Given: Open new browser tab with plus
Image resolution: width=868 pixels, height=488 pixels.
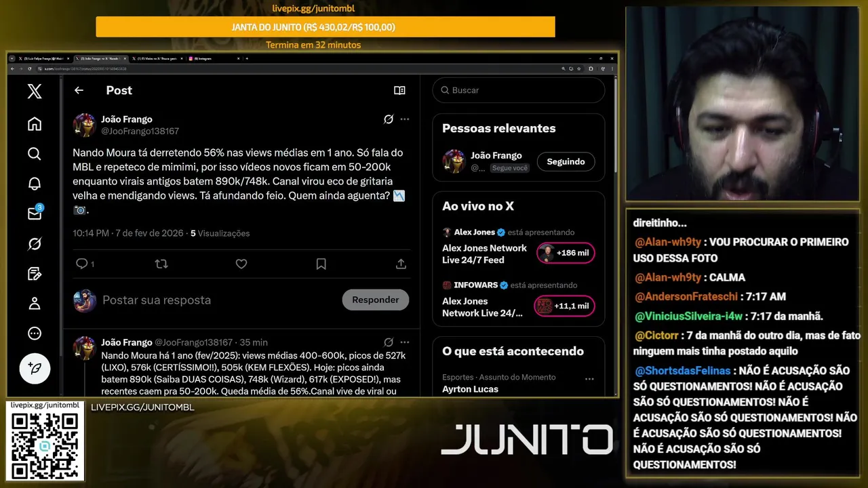Looking at the screenshot, I should [248, 58].
